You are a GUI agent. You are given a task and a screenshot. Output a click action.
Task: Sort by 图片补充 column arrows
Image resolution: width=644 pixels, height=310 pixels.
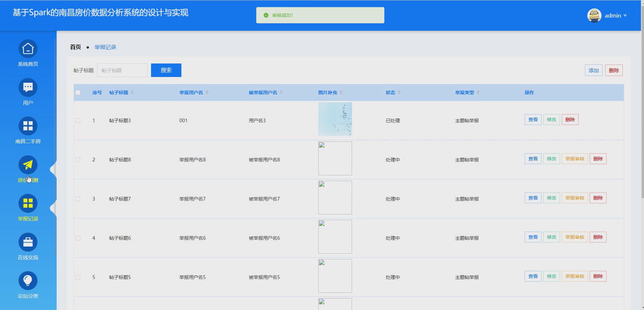[x=341, y=92]
